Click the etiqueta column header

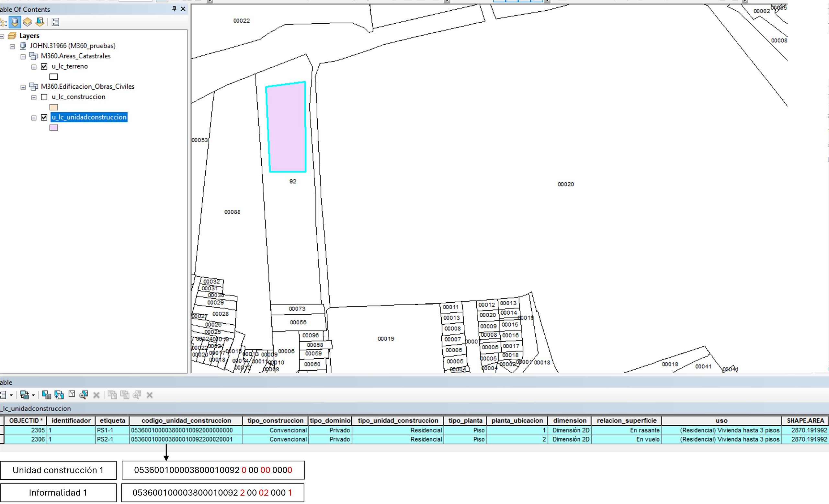click(112, 420)
